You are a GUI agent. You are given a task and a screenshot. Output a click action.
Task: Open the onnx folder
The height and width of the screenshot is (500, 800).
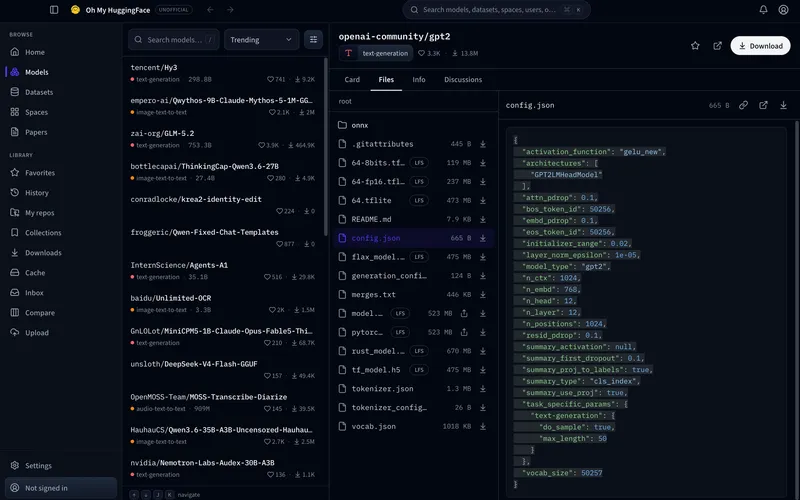(413, 125)
